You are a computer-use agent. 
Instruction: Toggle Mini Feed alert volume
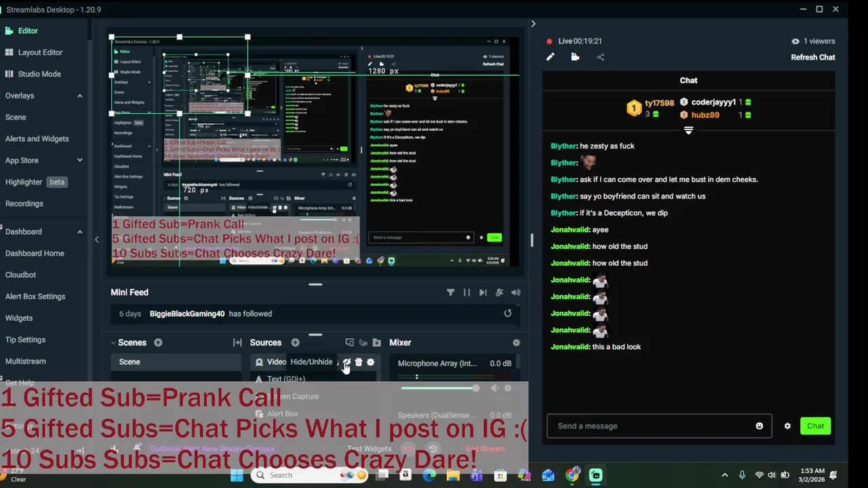[x=516, y=293]
